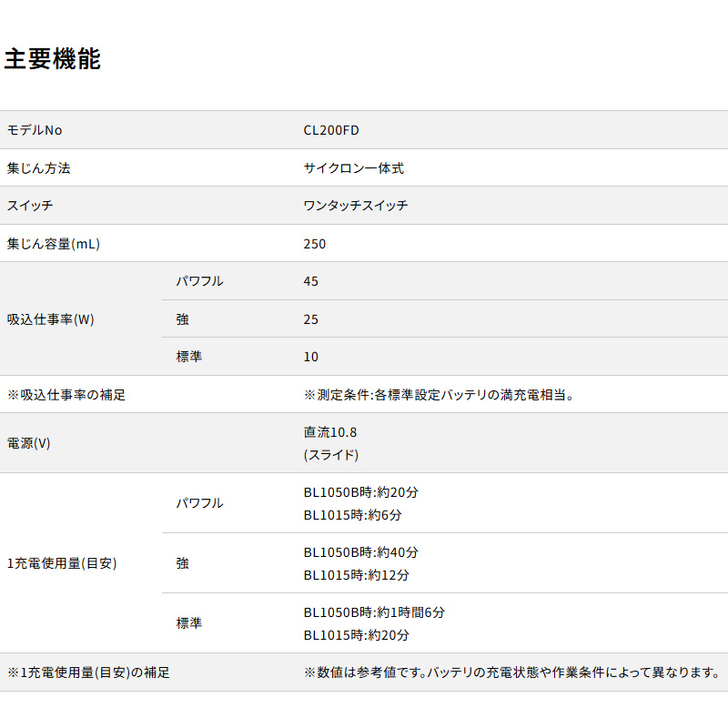Select the ワンタッチスイッチ value text
Screen dimensions: 728x728
(x=355, y=206)
